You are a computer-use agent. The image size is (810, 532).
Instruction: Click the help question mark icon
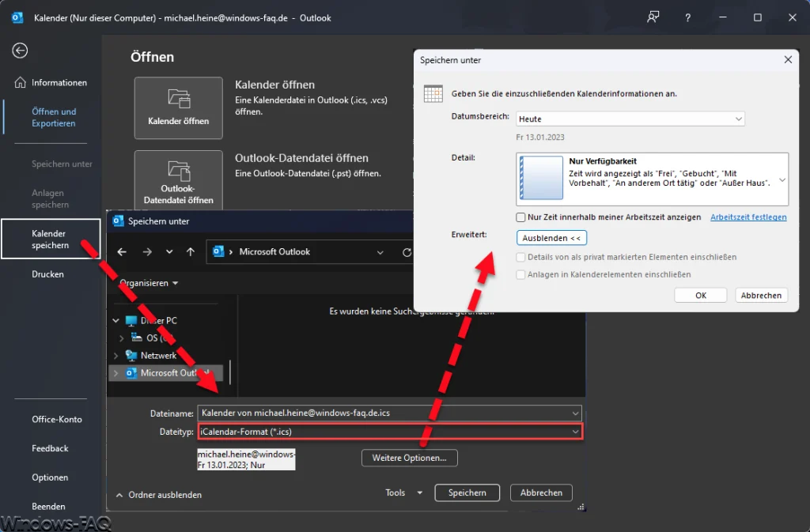pos(687,17)
